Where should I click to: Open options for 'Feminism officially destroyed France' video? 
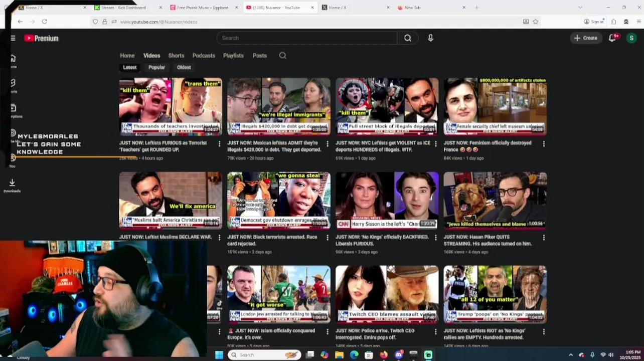544,144
